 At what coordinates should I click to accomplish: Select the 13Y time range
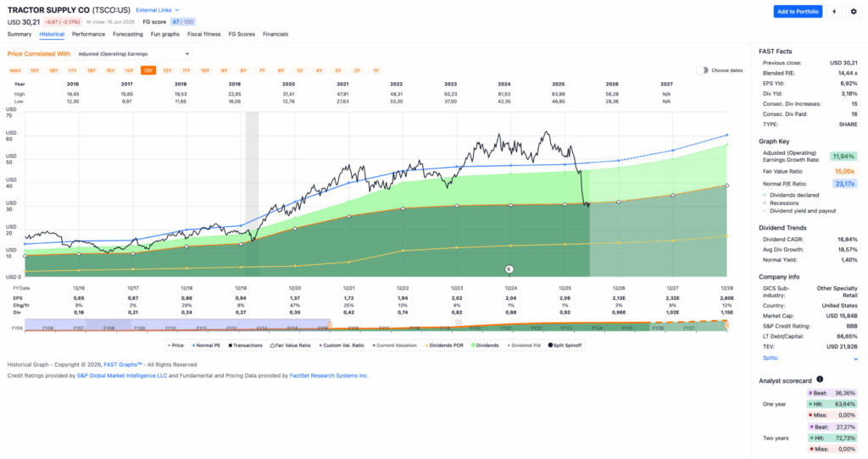tap(147, 70)
